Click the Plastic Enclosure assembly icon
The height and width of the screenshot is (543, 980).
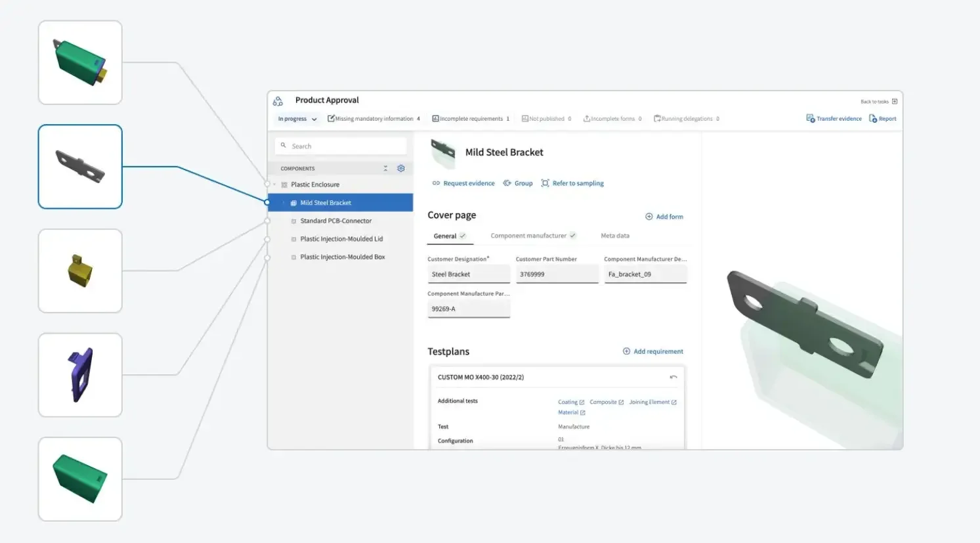284,185
